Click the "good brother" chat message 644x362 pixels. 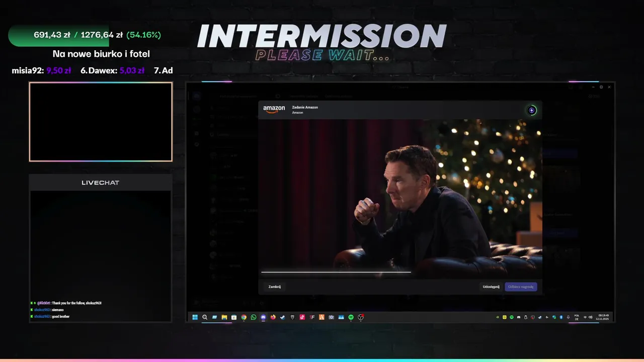coord(60,317)
